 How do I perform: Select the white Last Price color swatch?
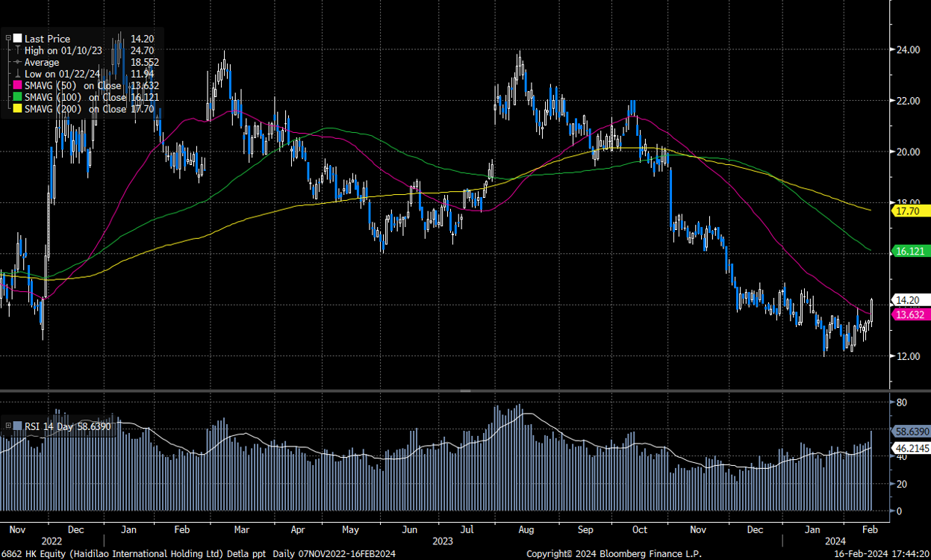(x=17, y=39)
